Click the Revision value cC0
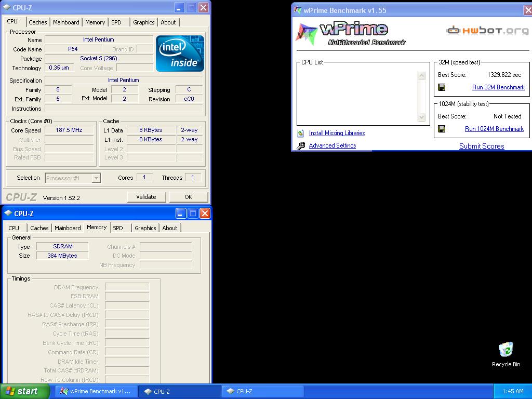Image resolution: width=532 pixels, height=399 pixels. (x=189, y=99)
